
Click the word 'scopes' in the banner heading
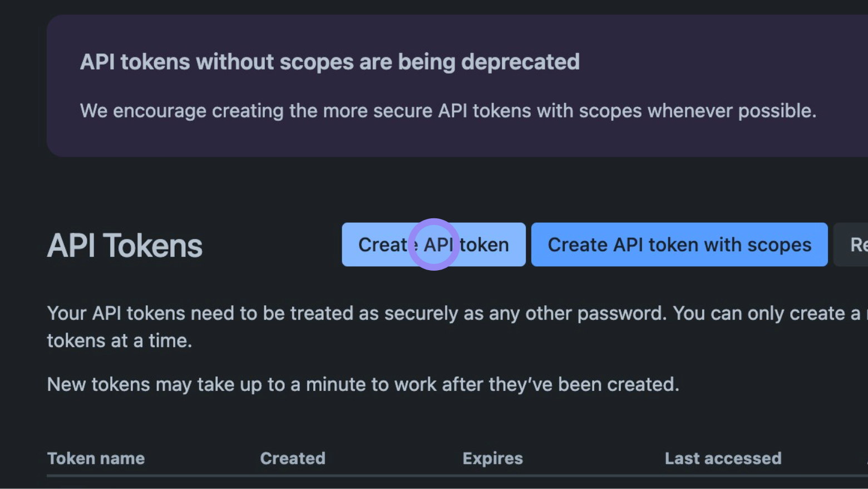coord(316,62)
